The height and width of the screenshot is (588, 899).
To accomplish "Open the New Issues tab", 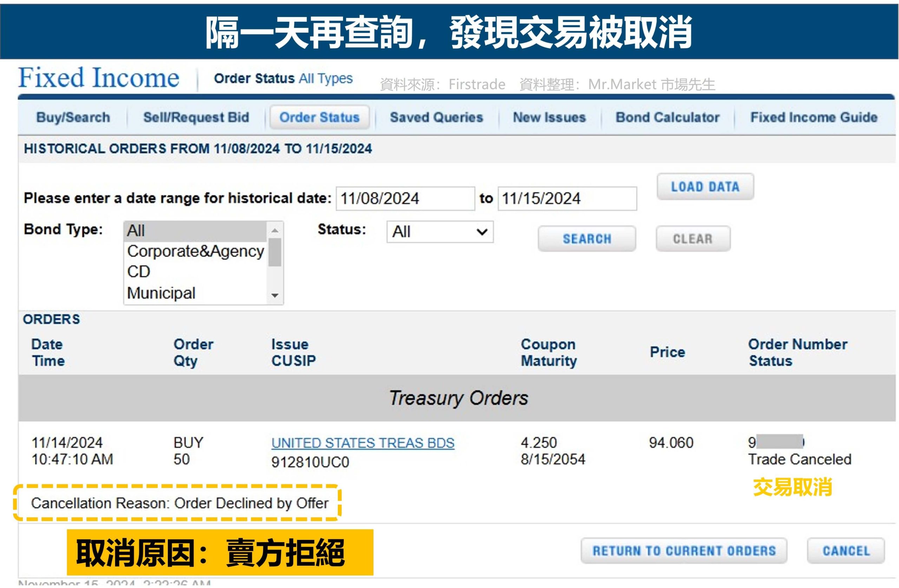I will pos(549,118).
